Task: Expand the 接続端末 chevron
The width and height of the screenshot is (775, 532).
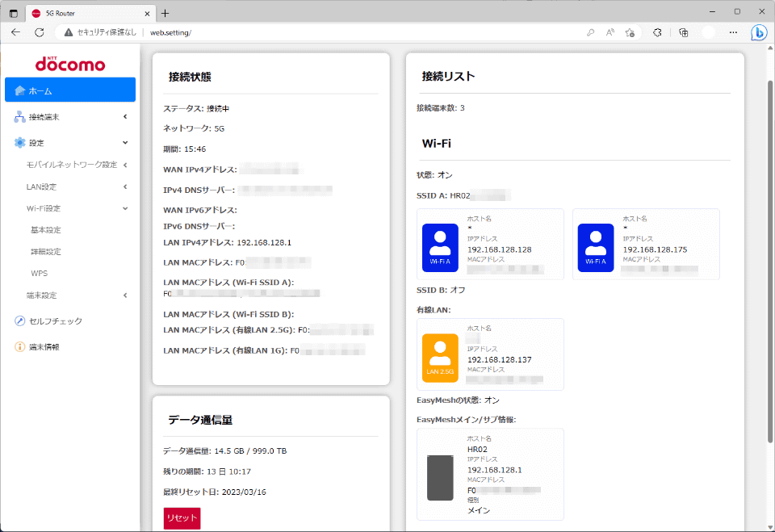Action: click(125, 117)
